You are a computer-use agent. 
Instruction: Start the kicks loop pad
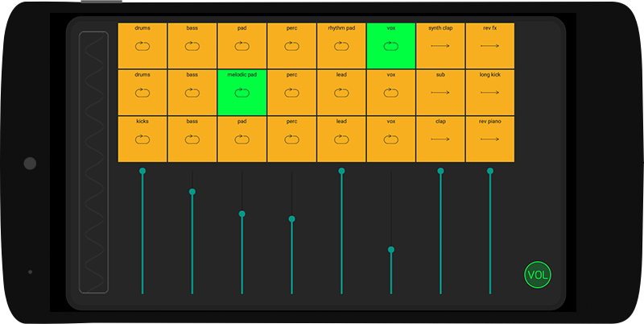pos(142,139)
